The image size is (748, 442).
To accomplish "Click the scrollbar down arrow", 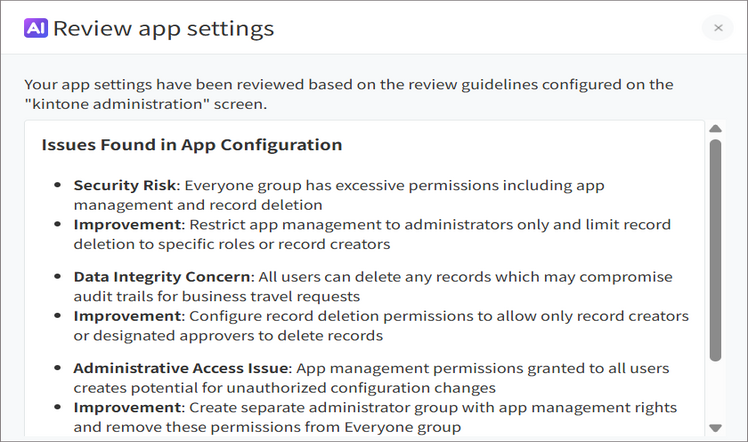I will 715,427.
